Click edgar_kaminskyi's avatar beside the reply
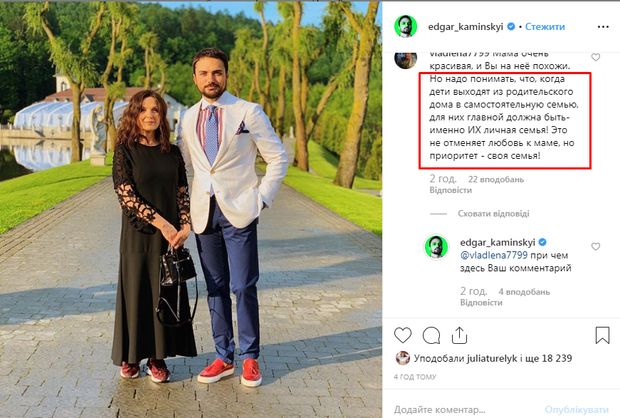 point(439,247)
